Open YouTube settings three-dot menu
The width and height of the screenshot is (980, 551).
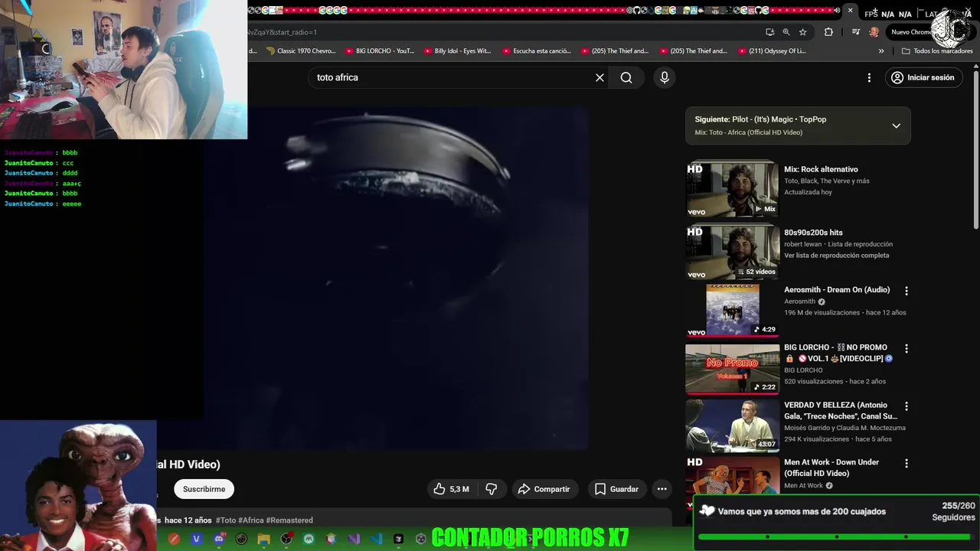pos(869,77)
